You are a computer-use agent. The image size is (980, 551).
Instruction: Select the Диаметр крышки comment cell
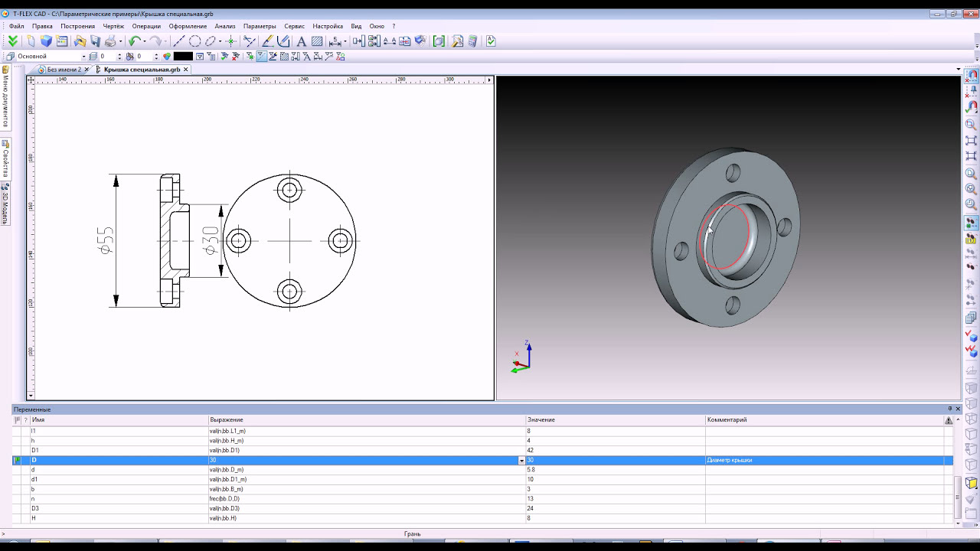tap(824, 461)
